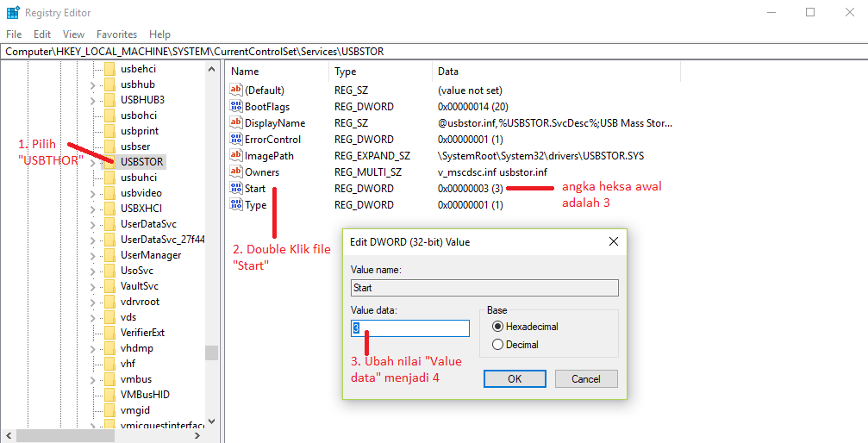Expand the vhdmp tree node

point(92,348)
